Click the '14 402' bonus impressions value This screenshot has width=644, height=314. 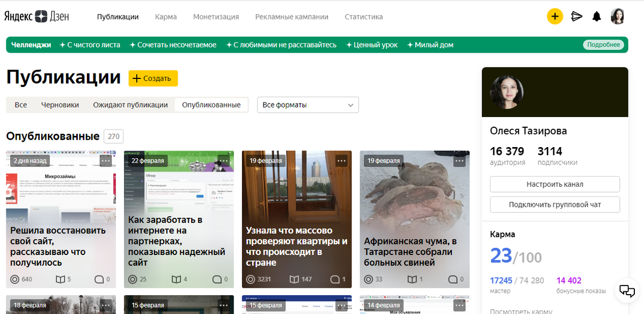pyautogui.click(x=569, y=280)
